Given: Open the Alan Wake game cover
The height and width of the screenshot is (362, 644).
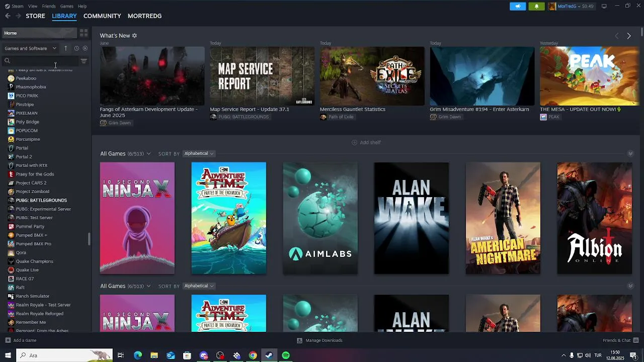Looking at the screenshot, I should tap(412, 218).
